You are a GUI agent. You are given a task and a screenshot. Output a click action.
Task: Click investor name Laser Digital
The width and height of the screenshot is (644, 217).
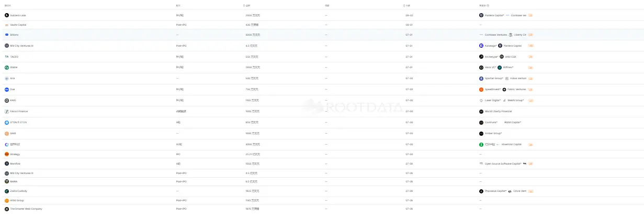click(492, 100)
